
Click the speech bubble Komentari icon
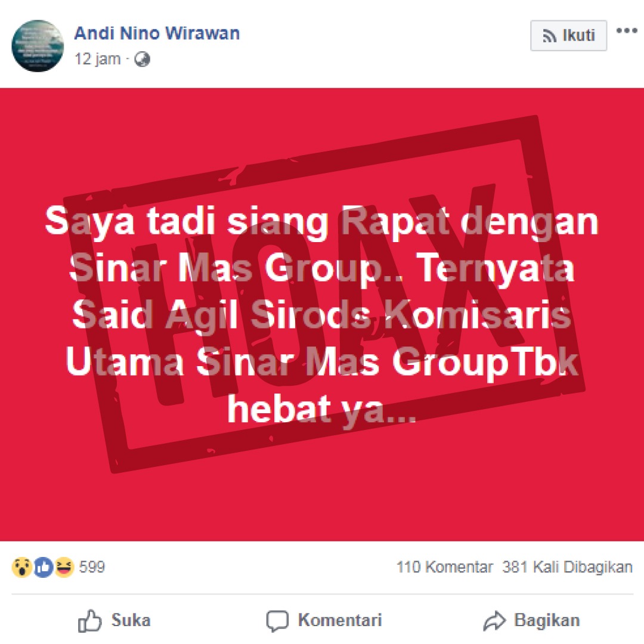pos(277,621)
